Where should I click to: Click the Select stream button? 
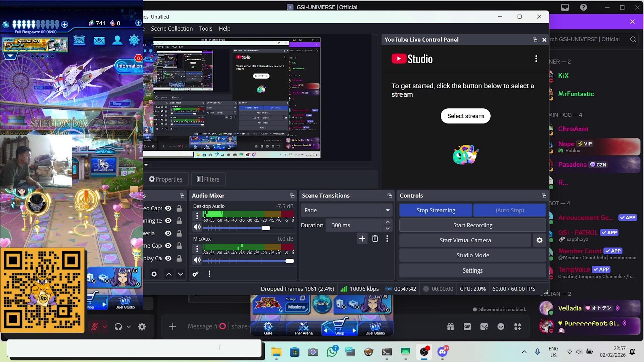465,116
